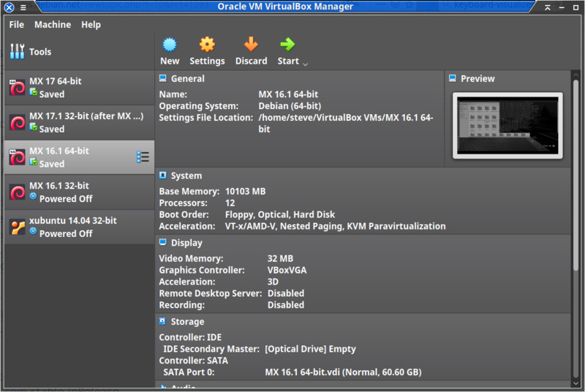Click the saved-state icon under MX 17.1 32-bit
This screenshot has width=585, height=392.
coord(34,127)
